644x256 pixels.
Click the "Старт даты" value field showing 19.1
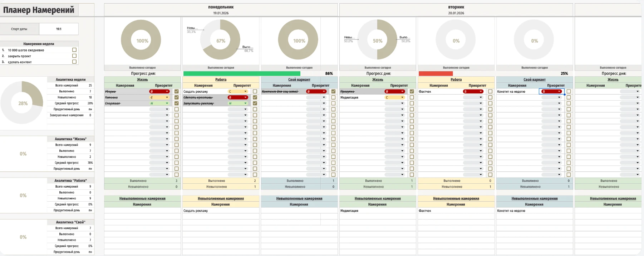point(59,29)
